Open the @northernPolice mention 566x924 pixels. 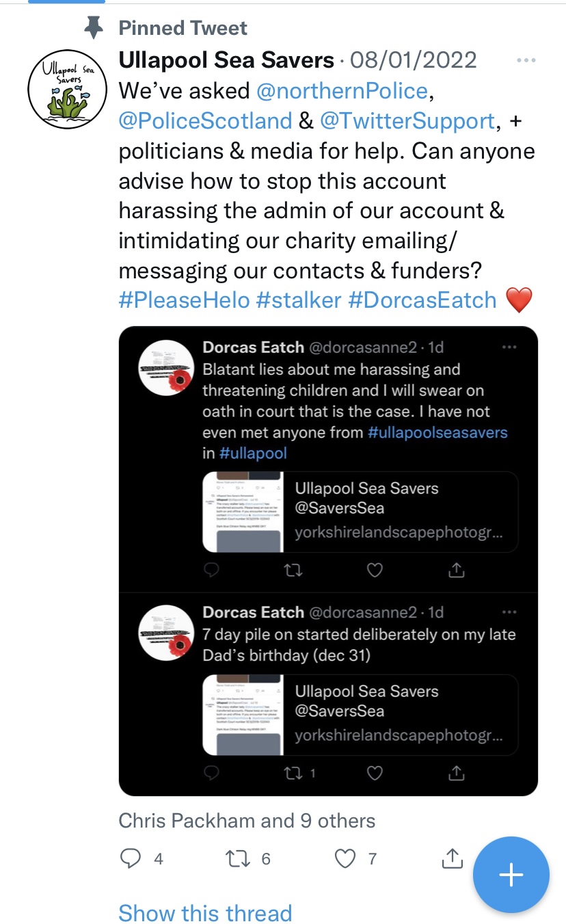[342, 91]
